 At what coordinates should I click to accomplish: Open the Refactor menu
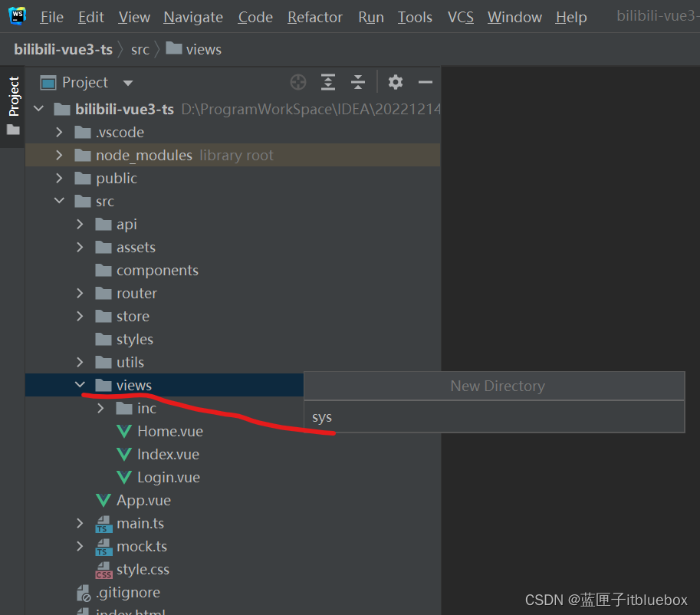[x=315, y=18]
